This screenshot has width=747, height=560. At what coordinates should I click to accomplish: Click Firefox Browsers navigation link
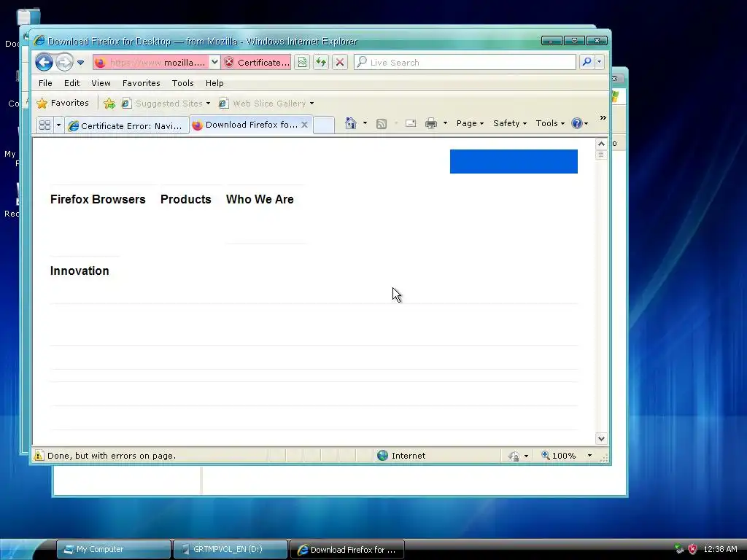(x=98, y=200)
